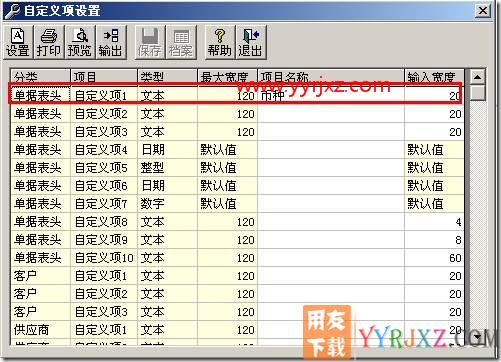Select 客户 自定义项1 cell
This screenshot has height=362, width=501.
click(104, 276)
